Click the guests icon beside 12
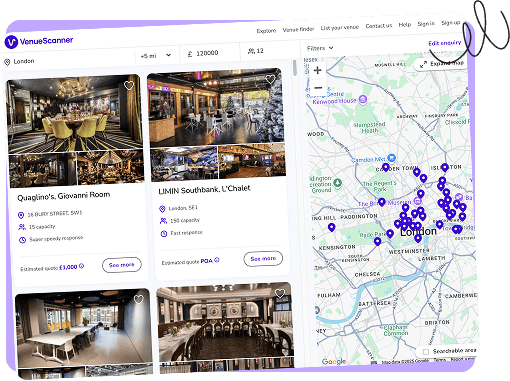Image resolution: width=510 pixels, height=381 pixels. (x=251, y=51)
